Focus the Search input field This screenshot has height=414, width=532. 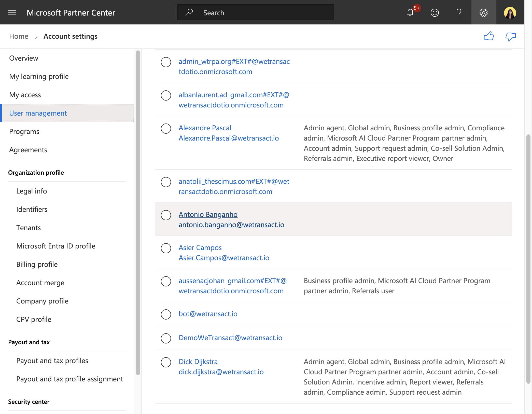255,12
